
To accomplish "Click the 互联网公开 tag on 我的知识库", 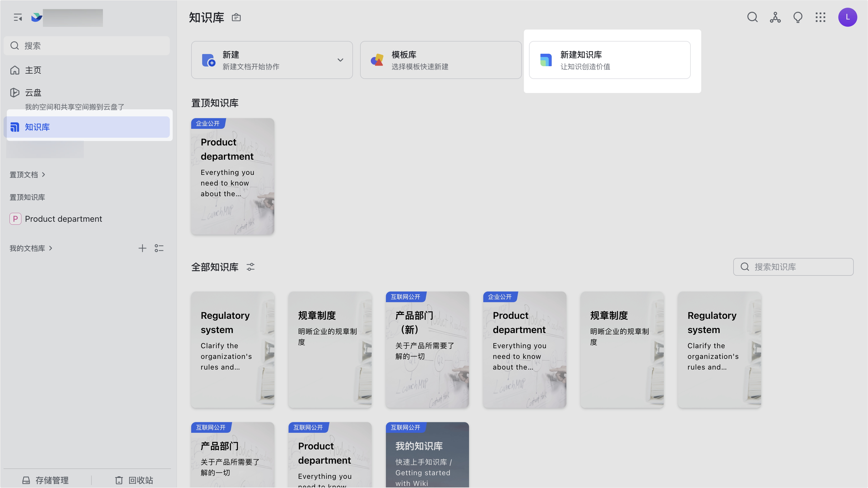I will coord(406,427).
